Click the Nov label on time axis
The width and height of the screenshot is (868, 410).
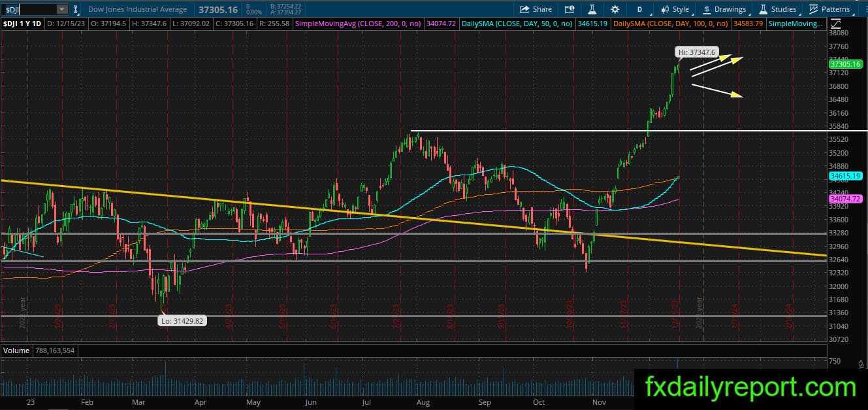click(x=598, y=403)
